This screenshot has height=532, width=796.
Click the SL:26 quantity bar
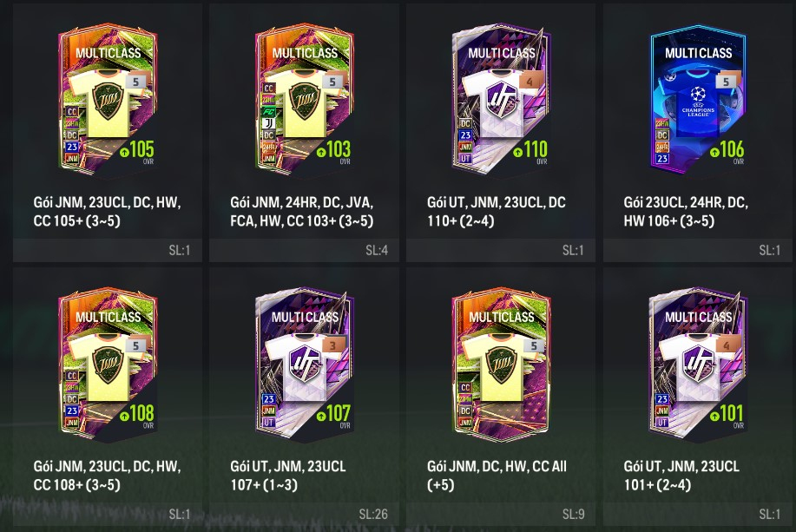pos(304,515)
